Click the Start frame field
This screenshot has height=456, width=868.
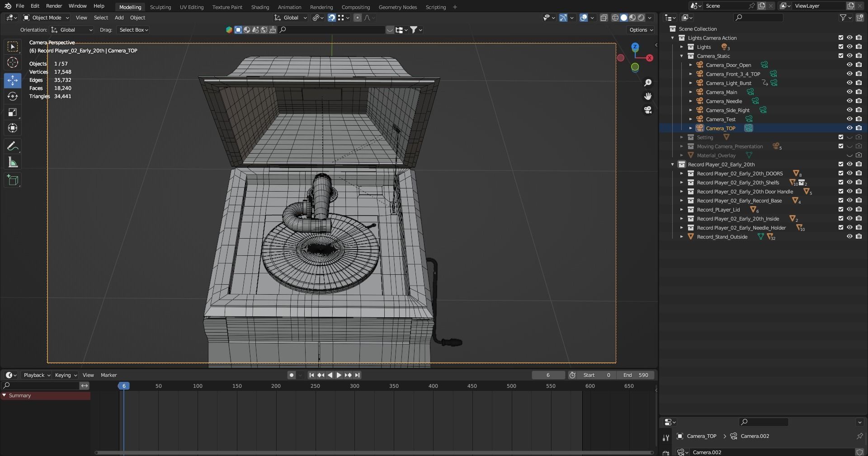(597, 375)
